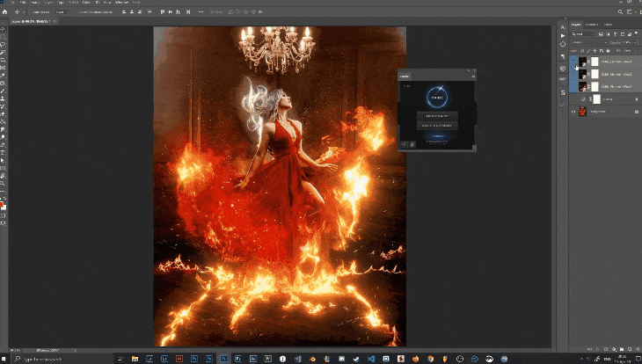642x364 pixels.
Task: Toggle layer filtering on/off switch
Action: point(636,34)
